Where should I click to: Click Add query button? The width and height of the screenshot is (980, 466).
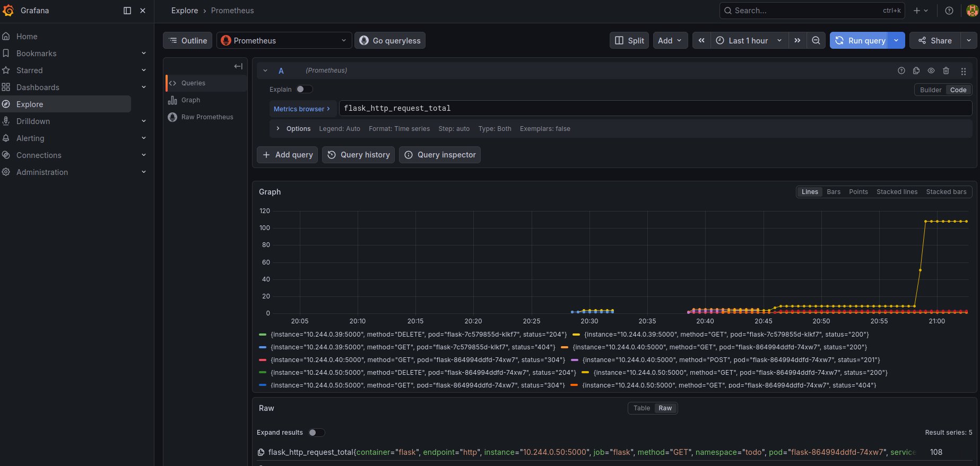click(288, 155)
